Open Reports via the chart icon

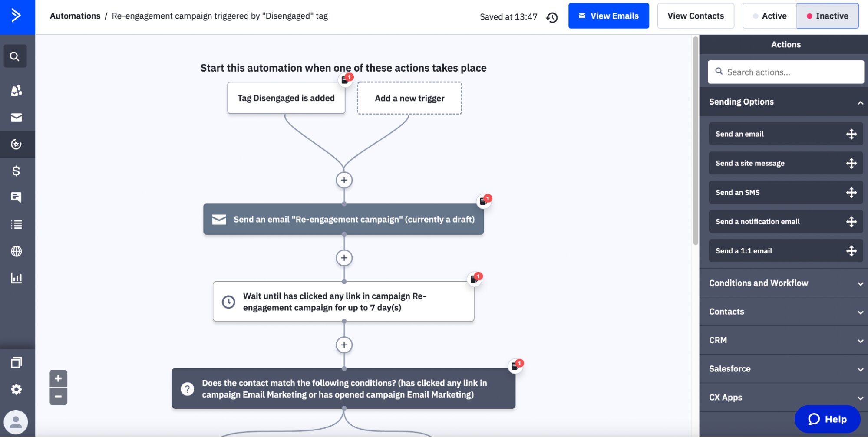click(x=16, y=278)
